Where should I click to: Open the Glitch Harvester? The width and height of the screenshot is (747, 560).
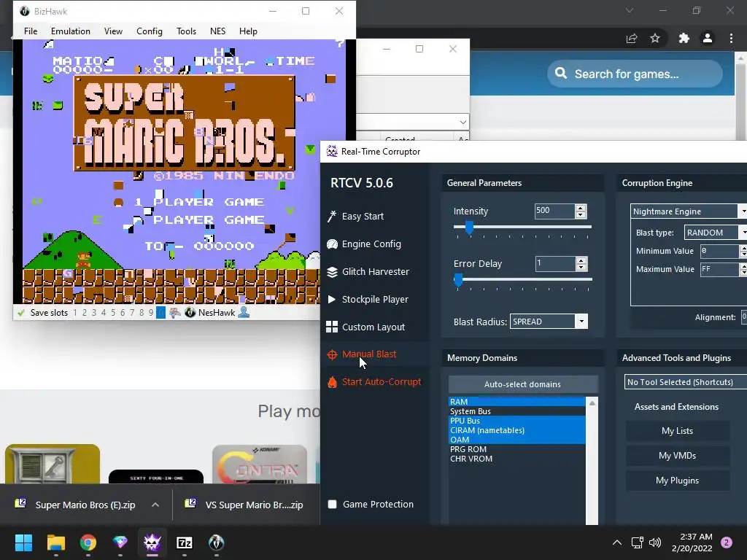[x=368, y=271]
